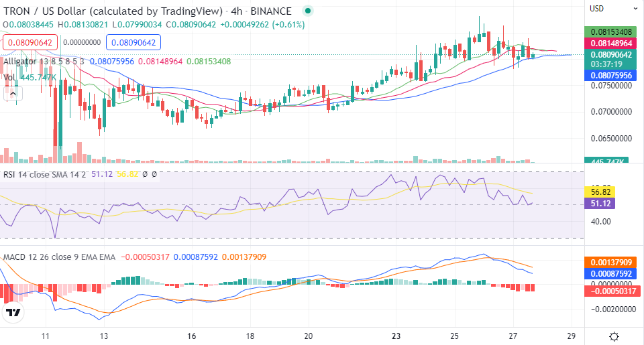Select the blue buy price box 0.08090642
The height and width of the screenshot is (345, 644).
tap(133, 43)
